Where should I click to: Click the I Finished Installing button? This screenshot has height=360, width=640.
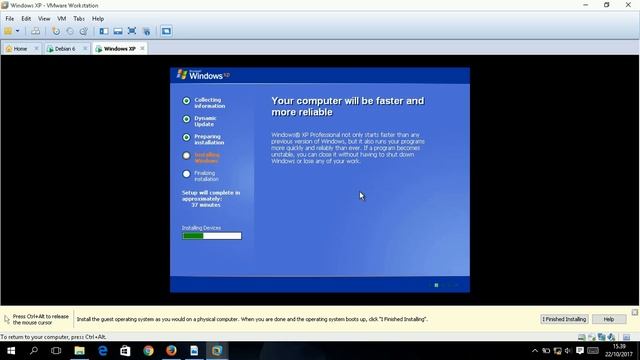tap(564, 319)
